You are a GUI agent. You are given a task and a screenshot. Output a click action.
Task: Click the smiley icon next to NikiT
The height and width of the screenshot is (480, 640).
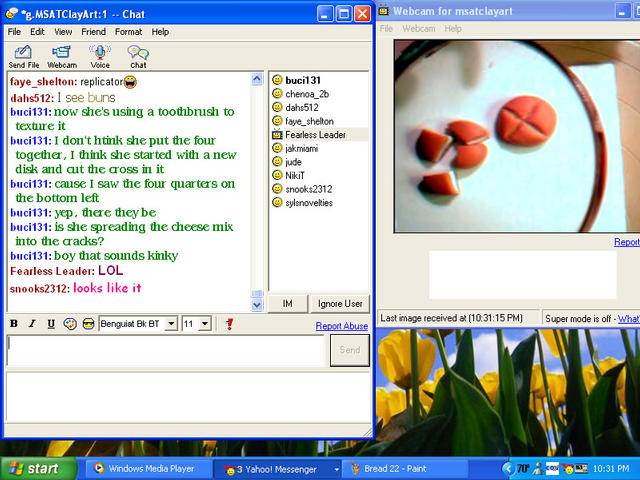(277, 175)
